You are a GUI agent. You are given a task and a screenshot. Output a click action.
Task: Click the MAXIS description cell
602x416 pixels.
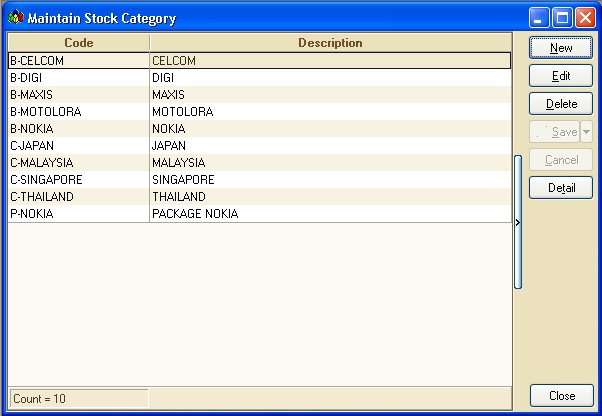330,94
